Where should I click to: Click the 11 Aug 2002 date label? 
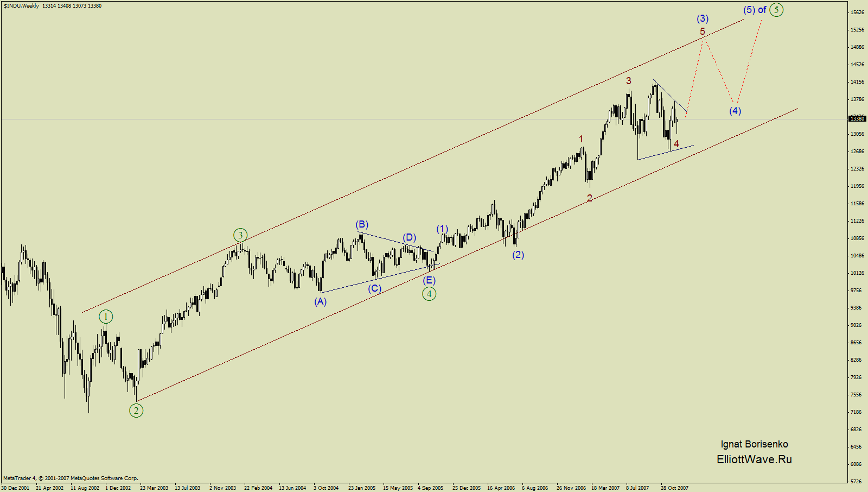[x=85, y=488]
